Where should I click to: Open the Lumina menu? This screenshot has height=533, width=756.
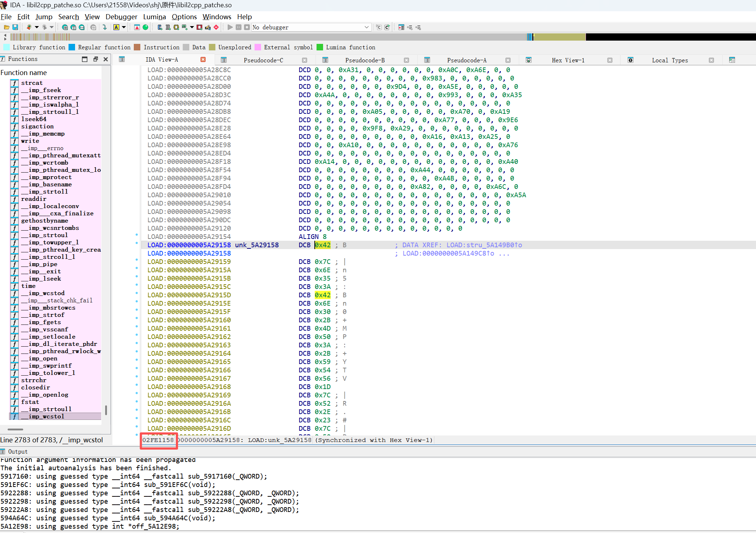coord(154,17)
